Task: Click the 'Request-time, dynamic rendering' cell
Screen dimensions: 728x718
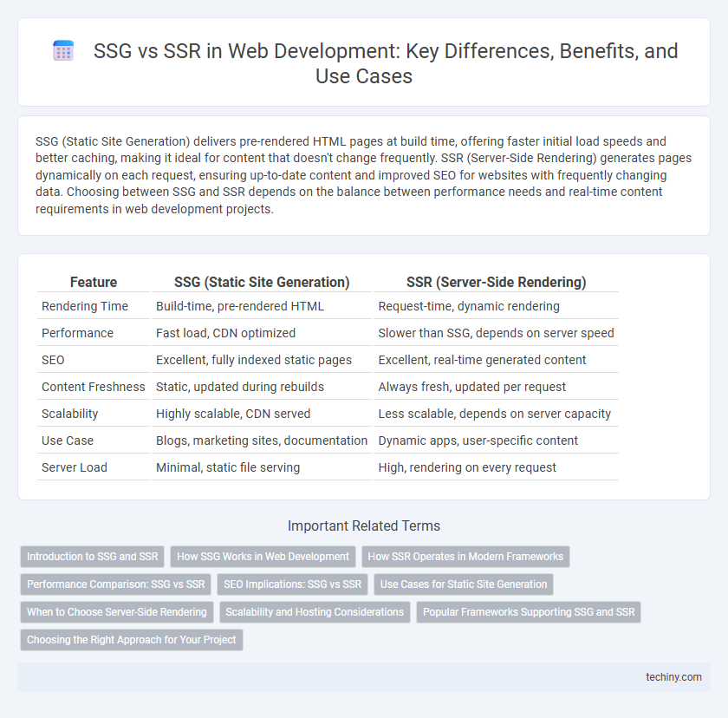Action: tap(469, 306)
